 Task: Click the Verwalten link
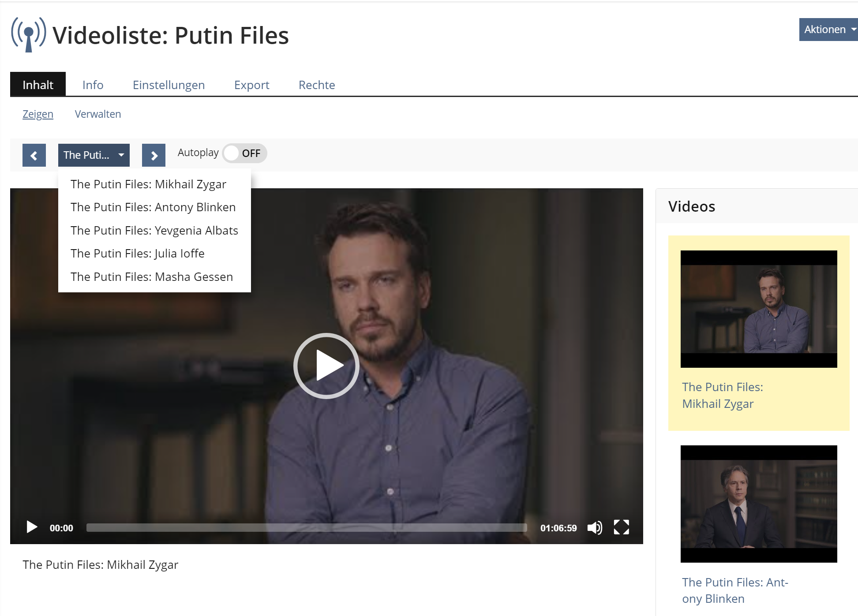pyautogui.click(x=97, y=114)
